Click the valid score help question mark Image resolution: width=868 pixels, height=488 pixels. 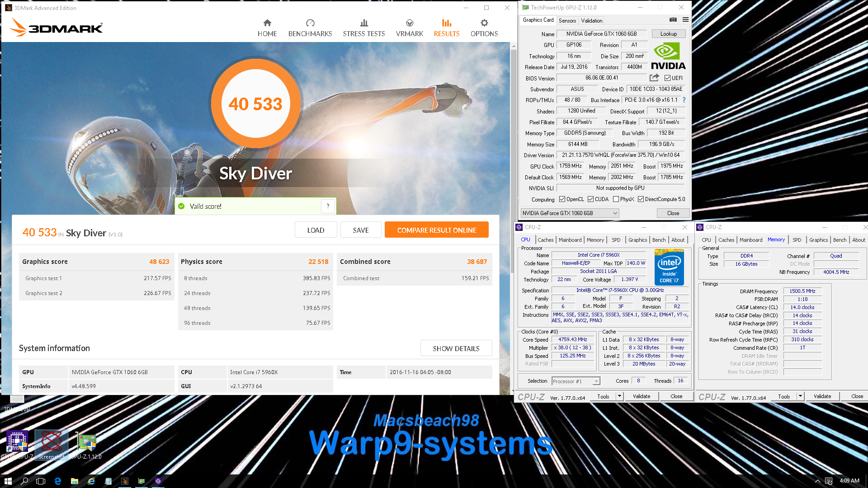click(328, 206)
